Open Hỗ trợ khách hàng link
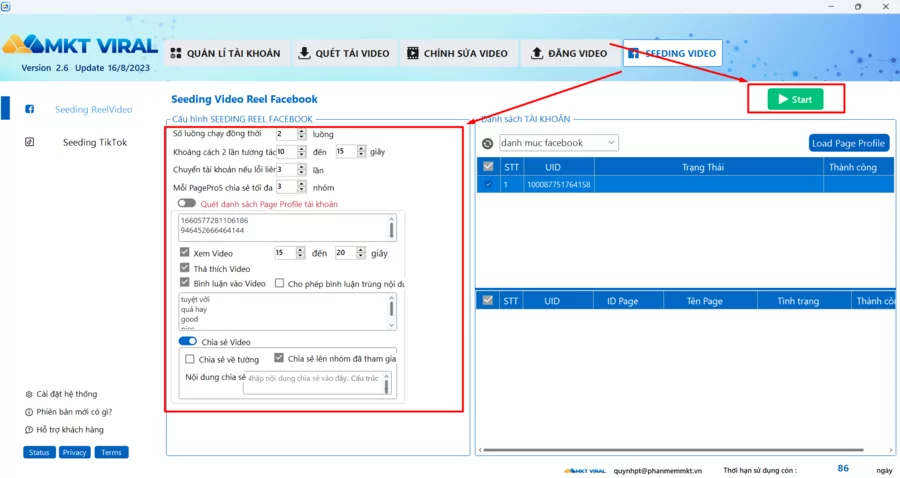 pos(70,430)
